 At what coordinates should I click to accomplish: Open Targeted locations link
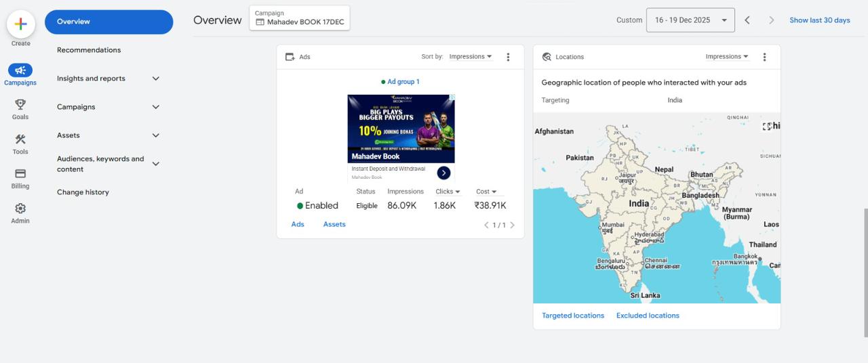point(573,316)
